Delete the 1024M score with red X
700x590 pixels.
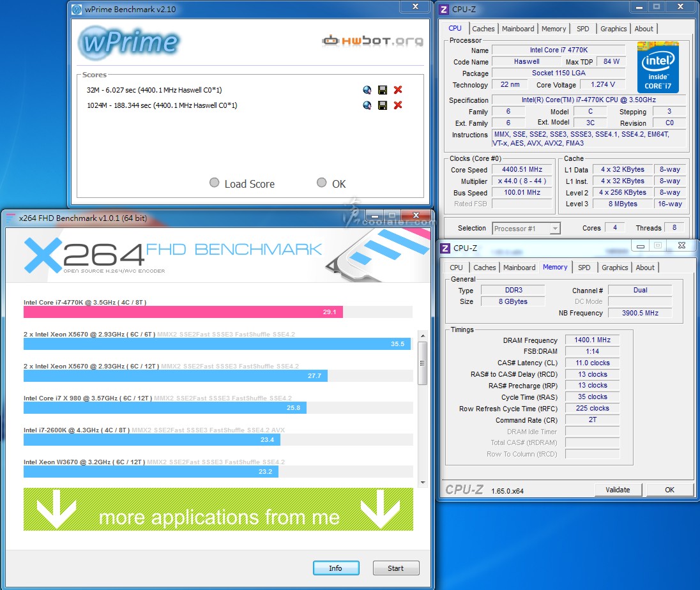pos(398,105)
